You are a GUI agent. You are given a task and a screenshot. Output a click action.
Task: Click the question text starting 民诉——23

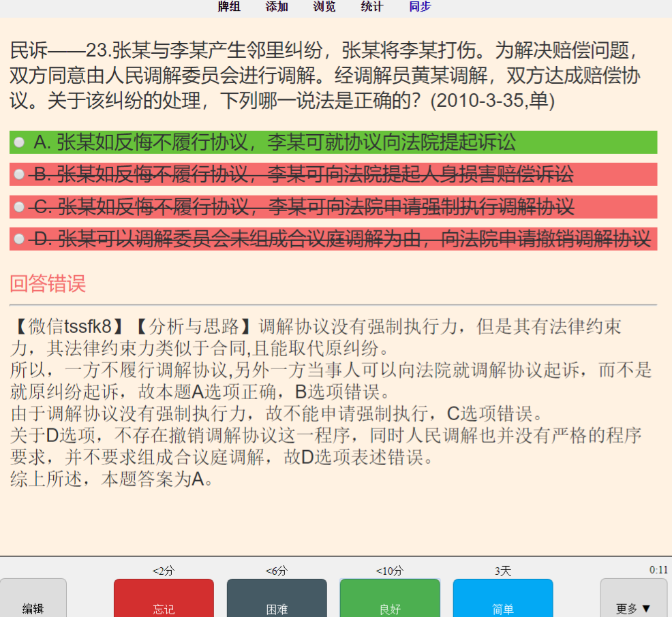(x=326, y=76)
